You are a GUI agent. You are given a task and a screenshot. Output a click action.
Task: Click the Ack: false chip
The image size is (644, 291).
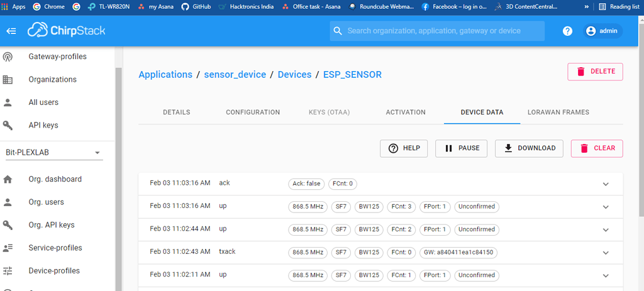pos(306,184)
